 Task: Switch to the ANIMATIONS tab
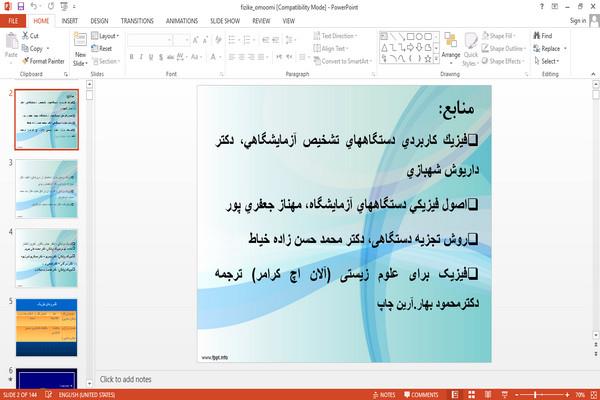(x=182, y=21)
